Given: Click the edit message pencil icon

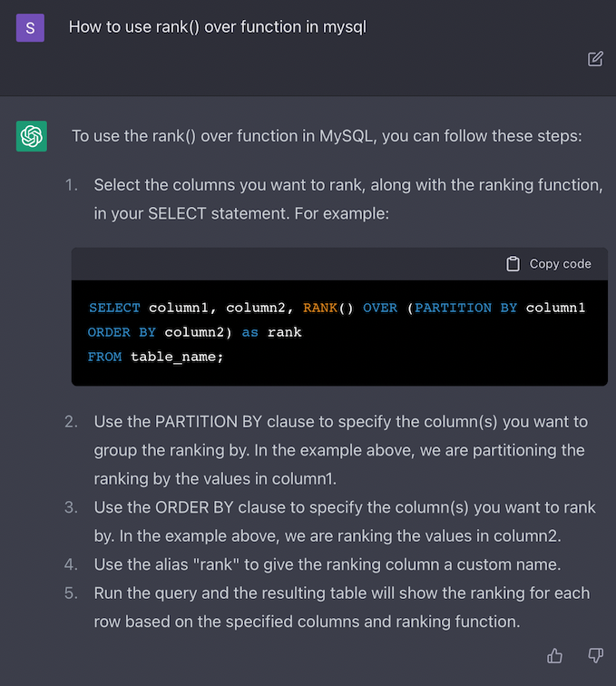Looking at the screenshot, I should click(595, 59).
